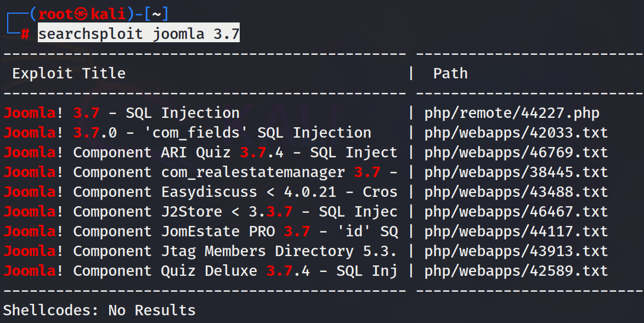The height and width of the screenshot is (323, 644).
Task: Select the ARI Quiz 3.7.4 exploit row
Action: (x=200, y=153)
